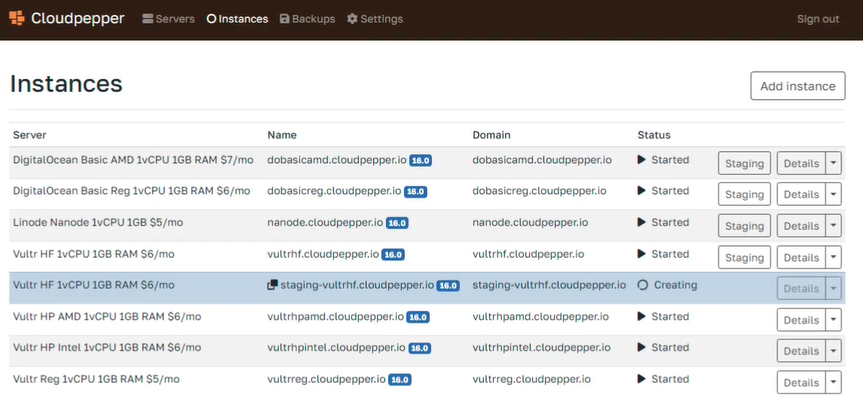Click the Backups floppy disk icon

285,19
